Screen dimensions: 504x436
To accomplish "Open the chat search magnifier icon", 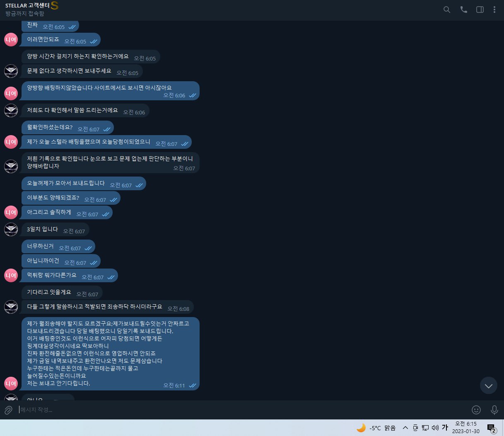I will 446,10.
